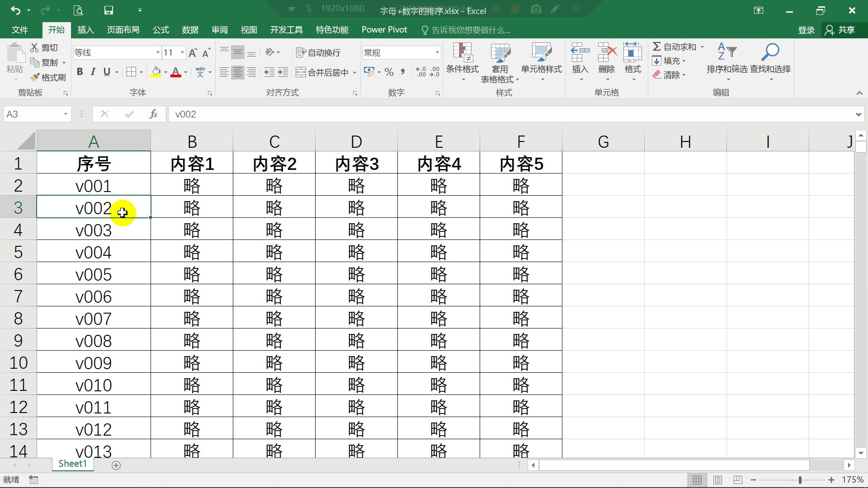This screenshot has height=488, width=868.
Task: Click the Undo arrow icon
Action: 15,10
